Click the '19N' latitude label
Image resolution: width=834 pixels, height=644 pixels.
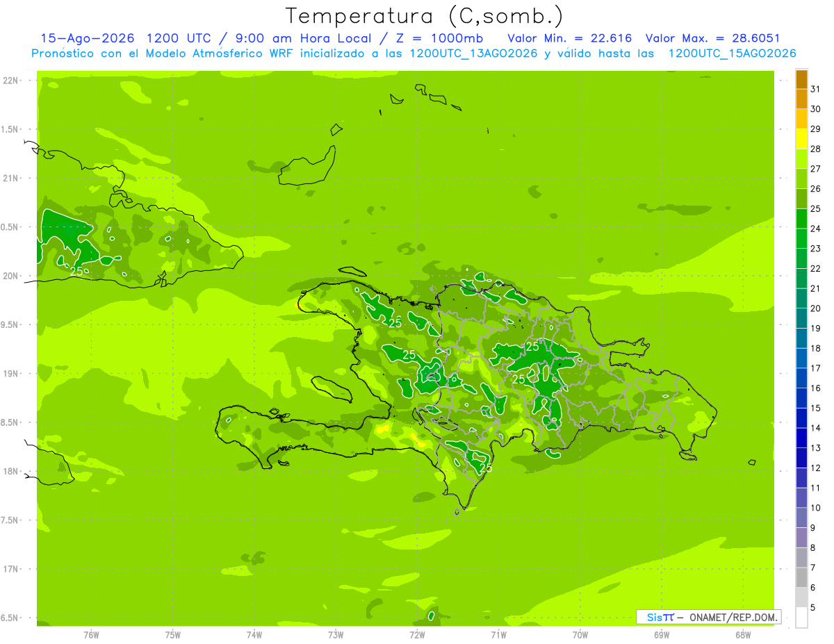[x=10, y=374]
